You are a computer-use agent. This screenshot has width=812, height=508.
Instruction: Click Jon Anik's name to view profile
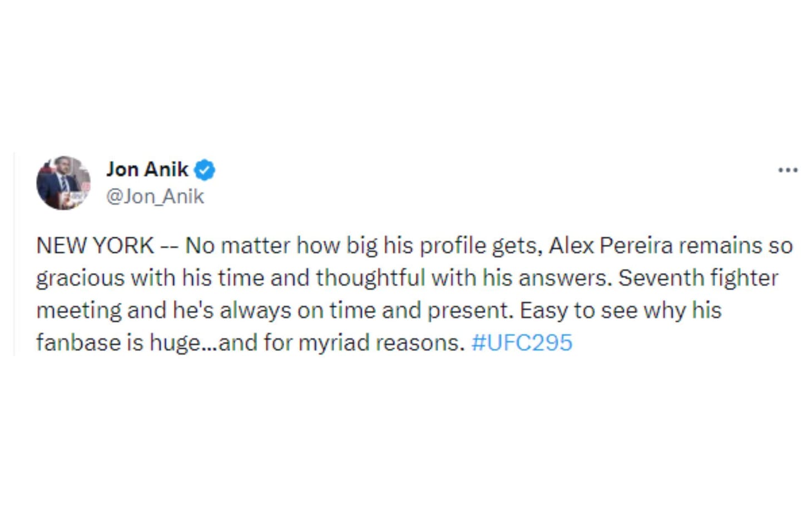coord(147,170)
